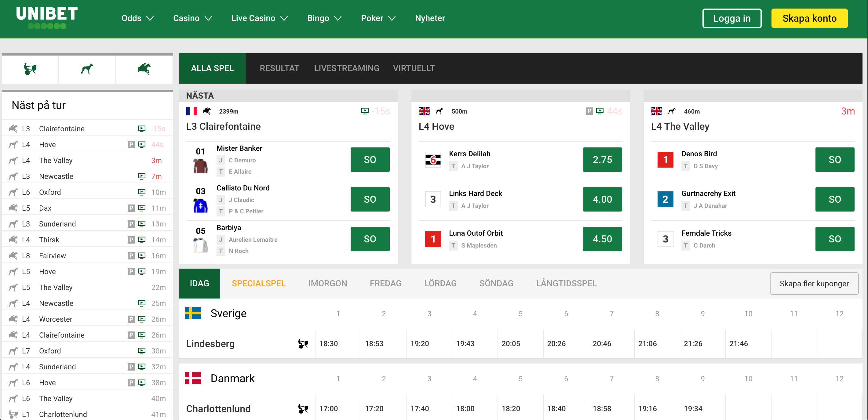Switch to the RESULTAT tab

pos(279,68)
